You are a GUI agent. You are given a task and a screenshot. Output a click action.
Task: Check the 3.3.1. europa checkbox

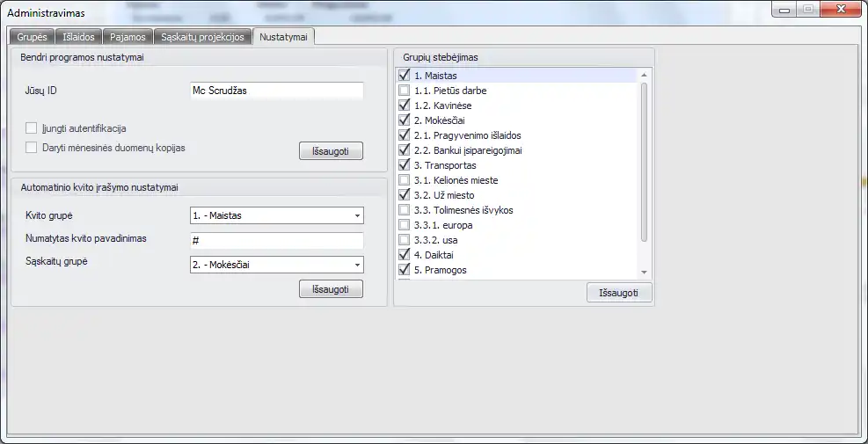[x=405, y=225]
